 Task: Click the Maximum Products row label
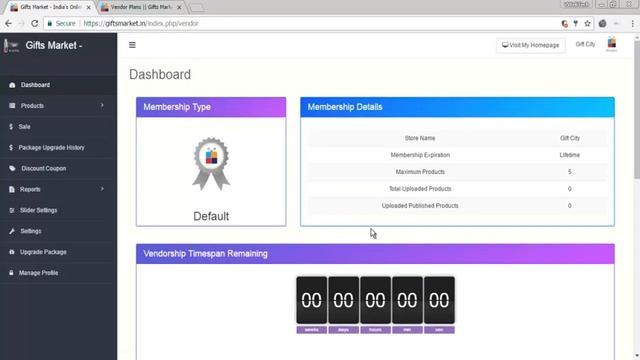click(x=420, y=172)
